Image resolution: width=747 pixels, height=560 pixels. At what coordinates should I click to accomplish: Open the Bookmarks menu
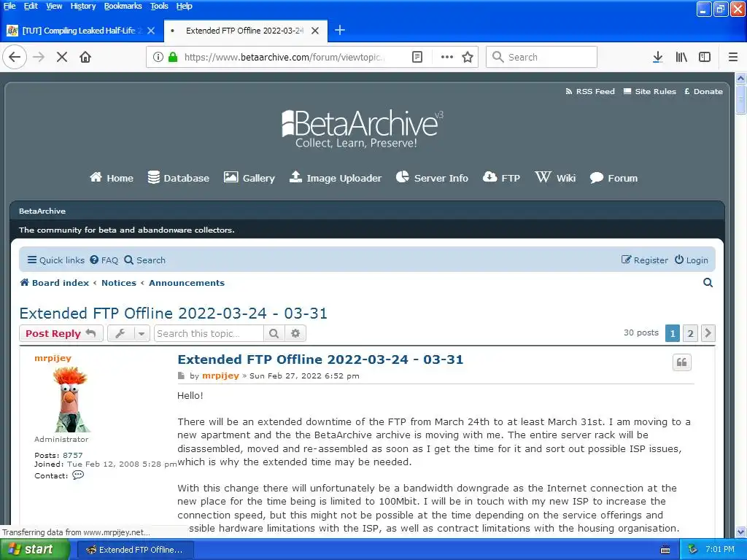coord(123,6)
